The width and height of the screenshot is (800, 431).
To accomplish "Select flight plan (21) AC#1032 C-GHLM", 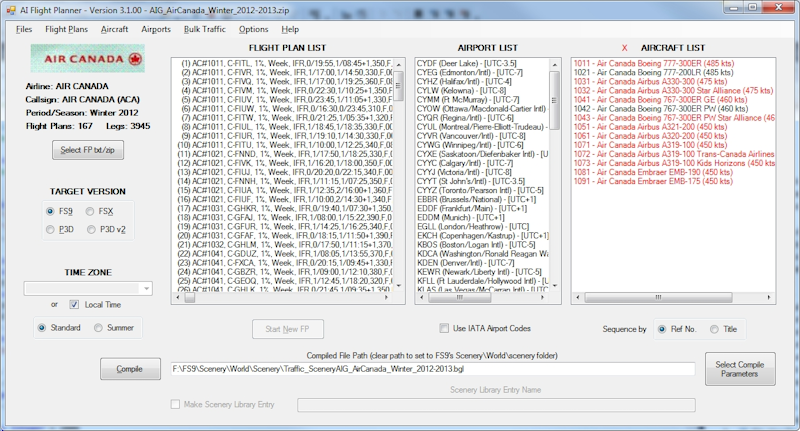I will (285, 245).
